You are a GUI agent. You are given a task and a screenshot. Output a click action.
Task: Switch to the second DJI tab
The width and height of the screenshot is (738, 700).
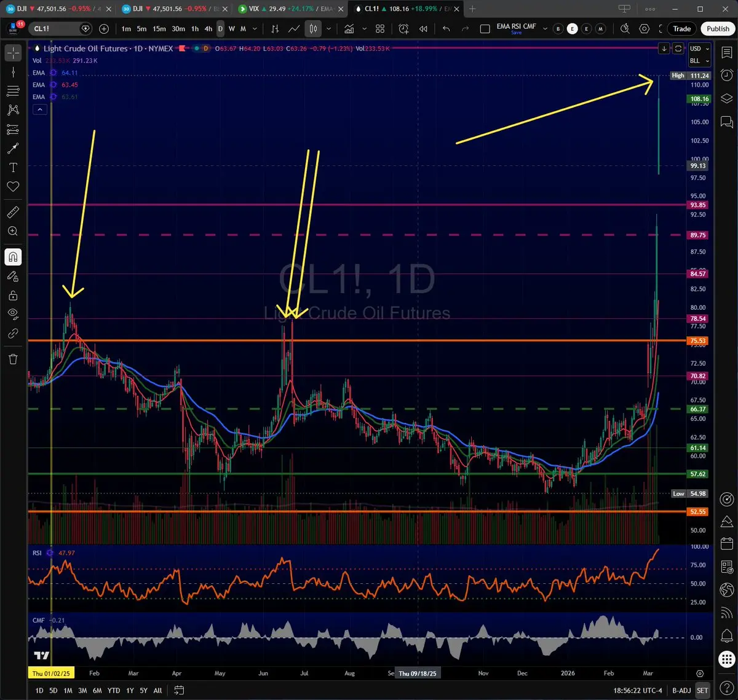tap(173, 9)
